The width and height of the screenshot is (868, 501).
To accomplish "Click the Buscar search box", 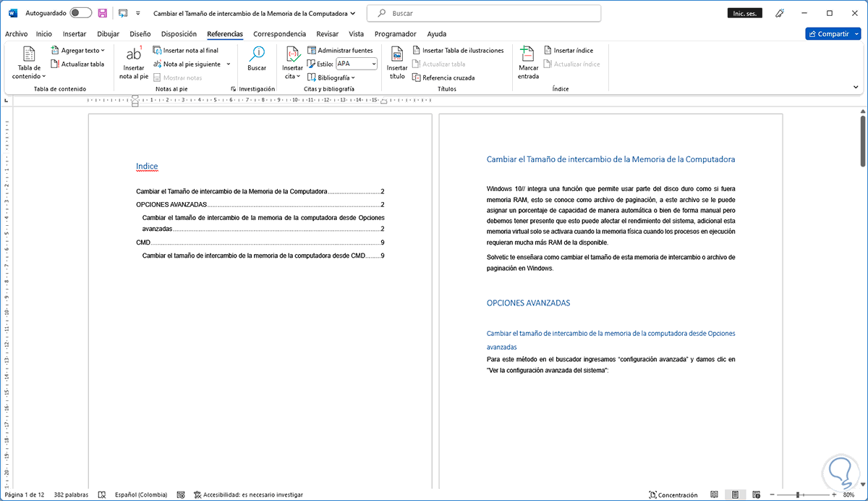I will tap(482, 13).
